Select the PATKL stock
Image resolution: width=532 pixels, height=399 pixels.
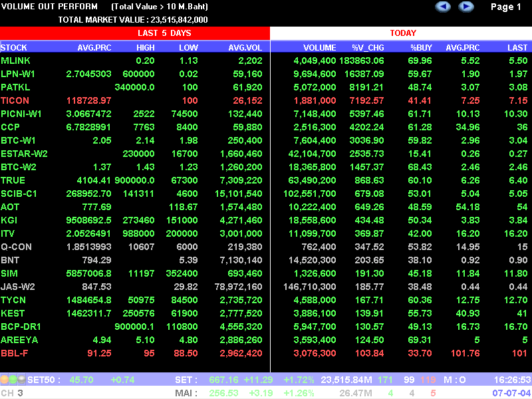pyautogui.click(x=15, y=87)
